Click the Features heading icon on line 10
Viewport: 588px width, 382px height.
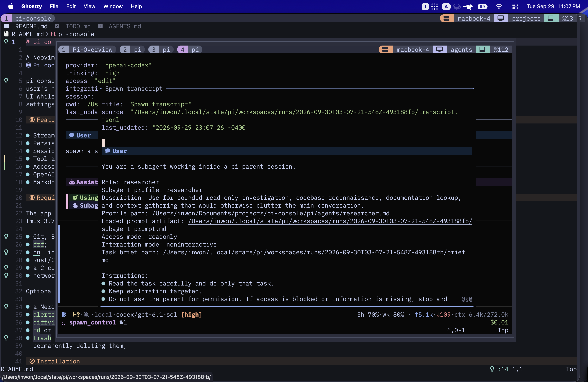point(32,120)
